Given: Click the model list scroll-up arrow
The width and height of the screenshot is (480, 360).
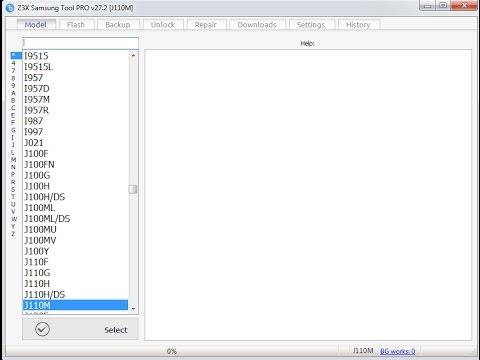Looking at the screenshot, I should (x=133, y=55).
